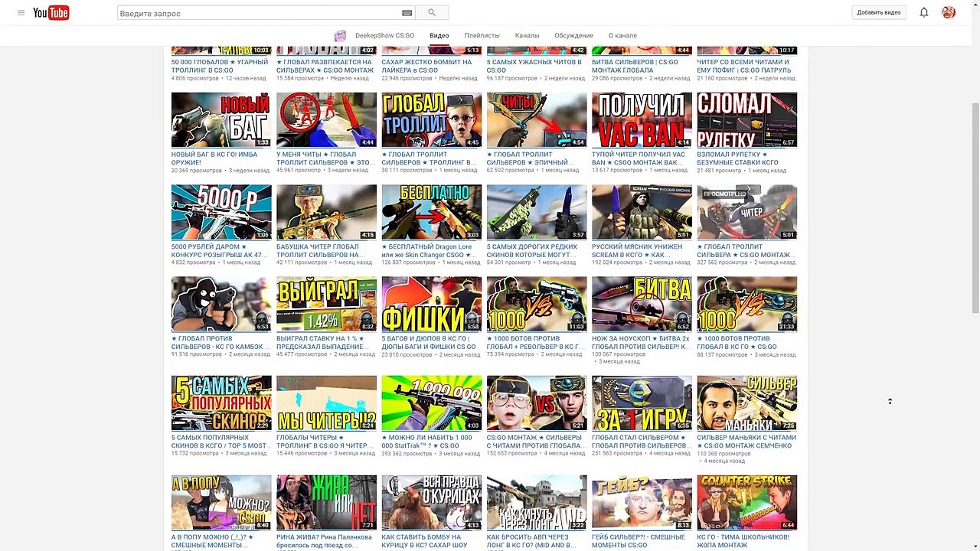The width and height of the screenshot is (980, 551).
Task: Click the 'Добавить видео' button
Action: click(879, 13)
